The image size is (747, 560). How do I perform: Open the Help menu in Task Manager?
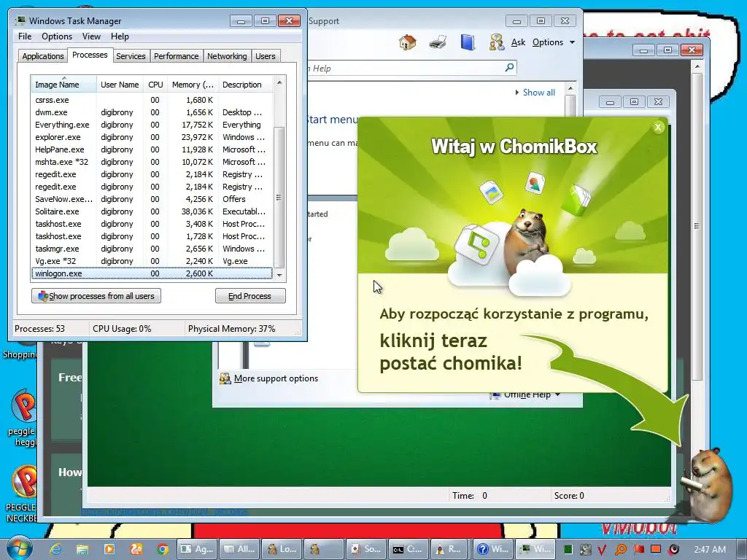[x=120, y=36]
